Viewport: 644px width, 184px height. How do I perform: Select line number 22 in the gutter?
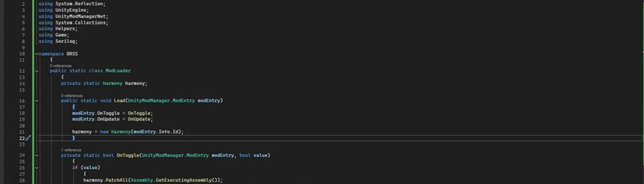21,138
